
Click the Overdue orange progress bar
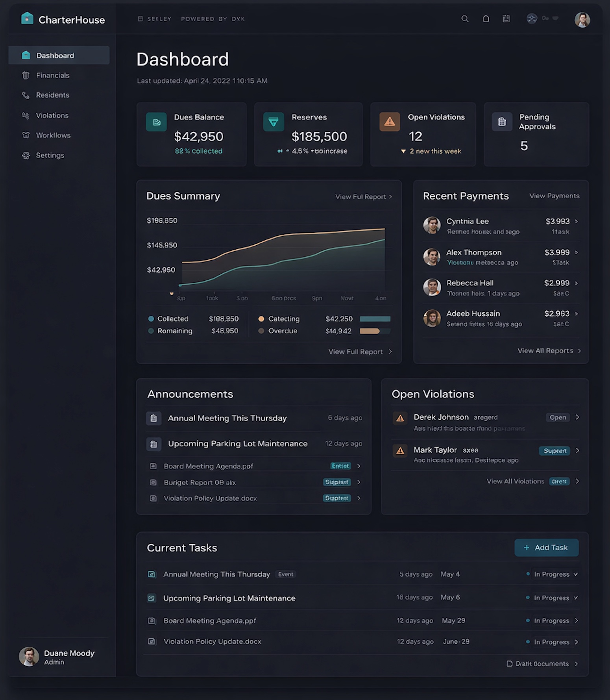coord(370,331)
